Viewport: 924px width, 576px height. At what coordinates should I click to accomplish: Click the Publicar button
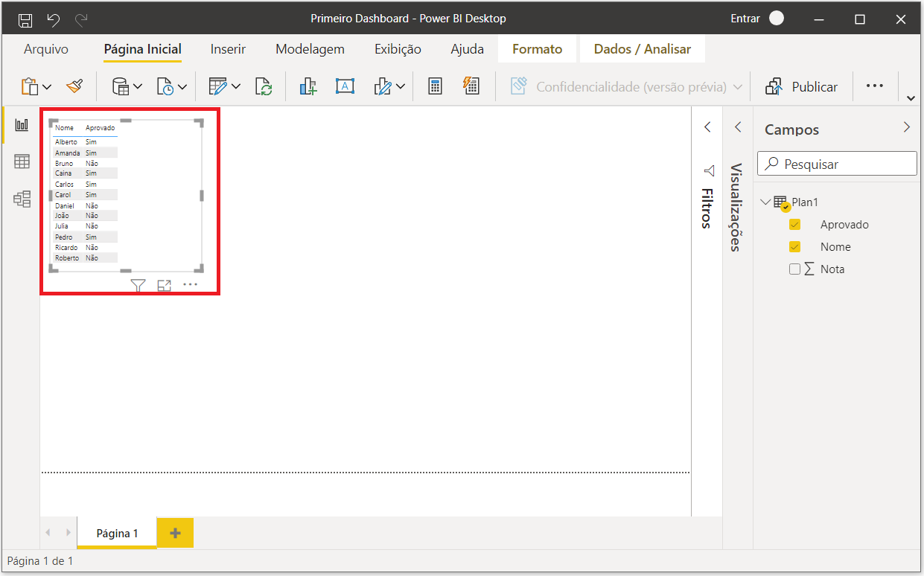click(802, 87)
